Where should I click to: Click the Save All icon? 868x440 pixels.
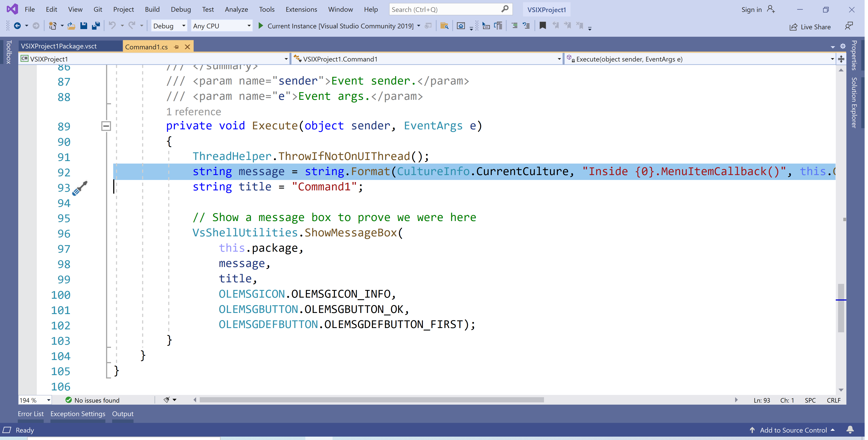pyautogui.click(x=96, y=26)
